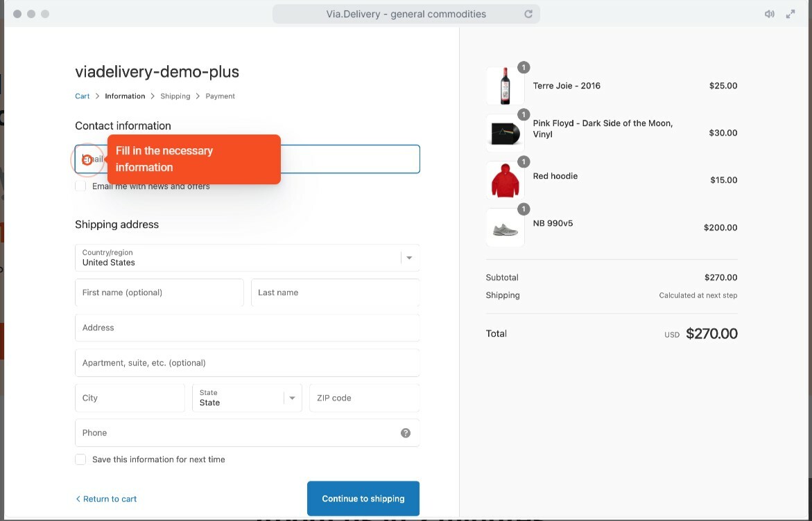Click the fullscreen expand arrows icon

click(x=790, y=14)
